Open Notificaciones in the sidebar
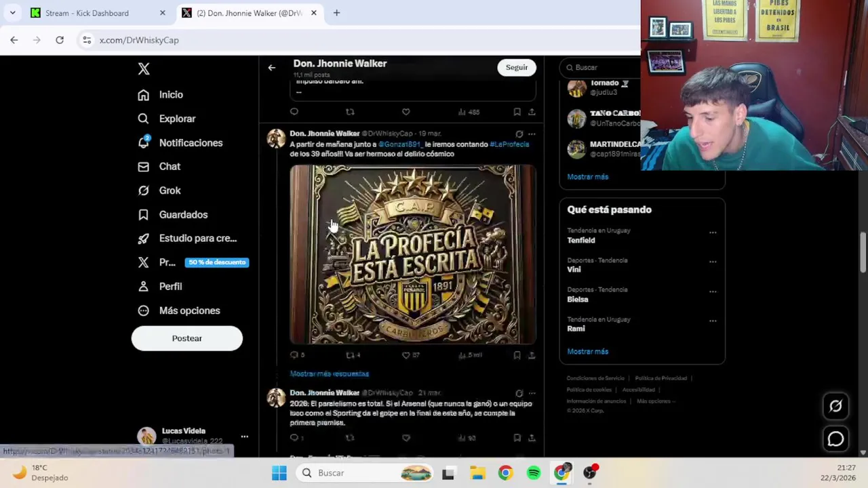The image size is (868, 488). point(180,143)
